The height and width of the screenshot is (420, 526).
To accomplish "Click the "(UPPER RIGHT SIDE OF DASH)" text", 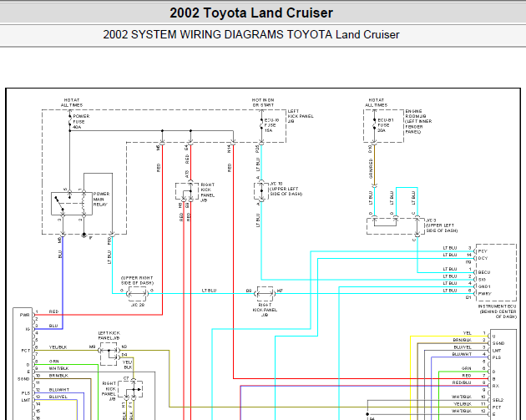I will (x=137, y=281).
